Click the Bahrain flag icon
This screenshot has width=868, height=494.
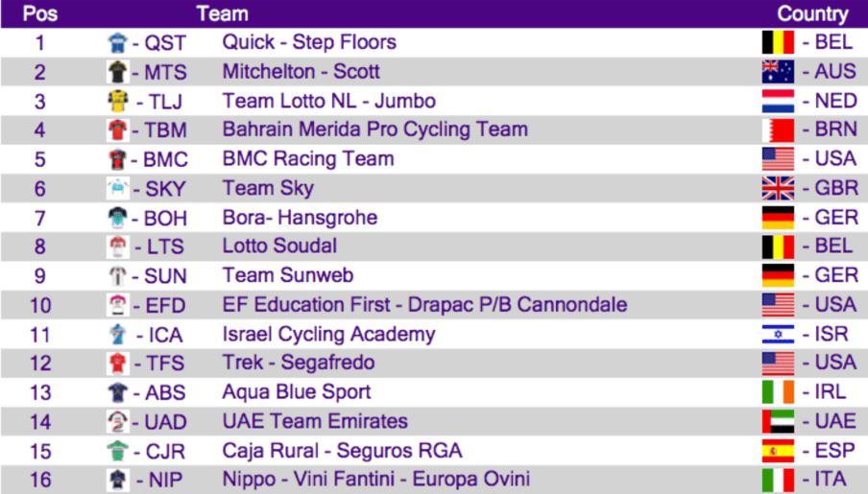[777, 129]
